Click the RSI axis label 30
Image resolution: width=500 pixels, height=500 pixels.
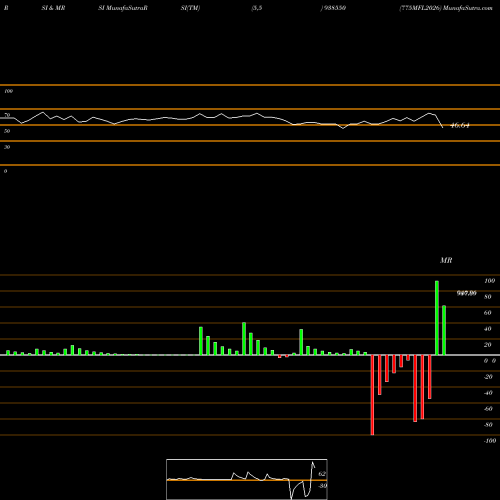pyautogui.click(x=7, y=147)
